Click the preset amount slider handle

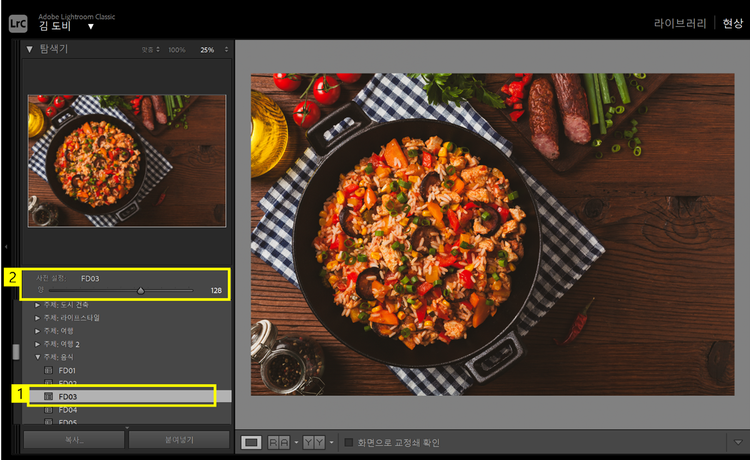pyautogui.click(x=140, y=291)
